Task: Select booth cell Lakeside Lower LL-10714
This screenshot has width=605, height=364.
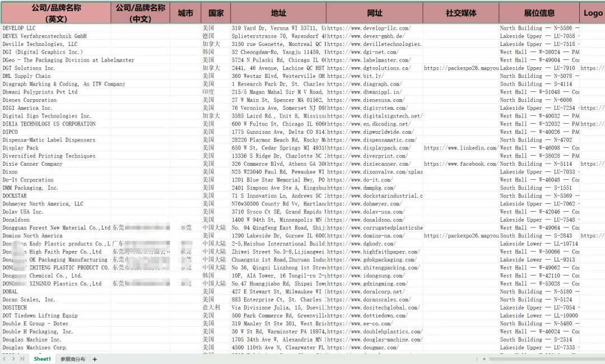Action: coord(539,244)
